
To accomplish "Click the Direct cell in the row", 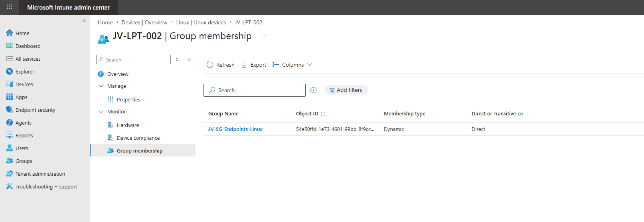I will click(478, 129).
